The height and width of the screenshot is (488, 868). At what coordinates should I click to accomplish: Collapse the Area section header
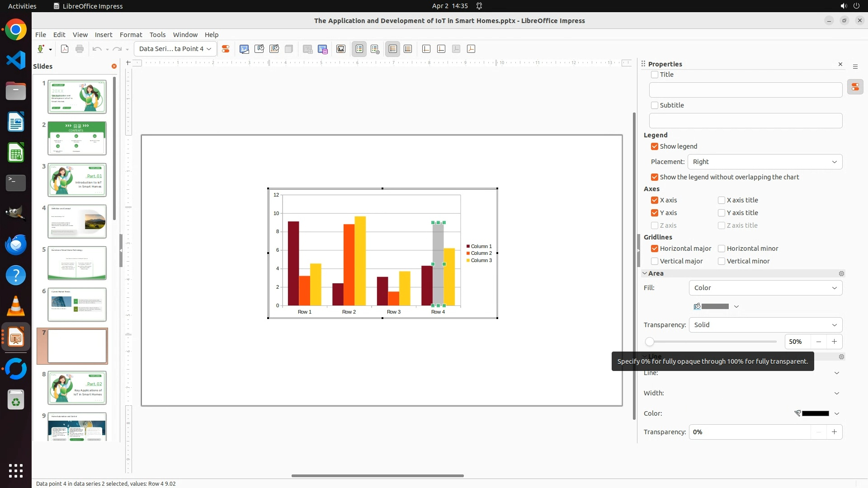(656, 273)
